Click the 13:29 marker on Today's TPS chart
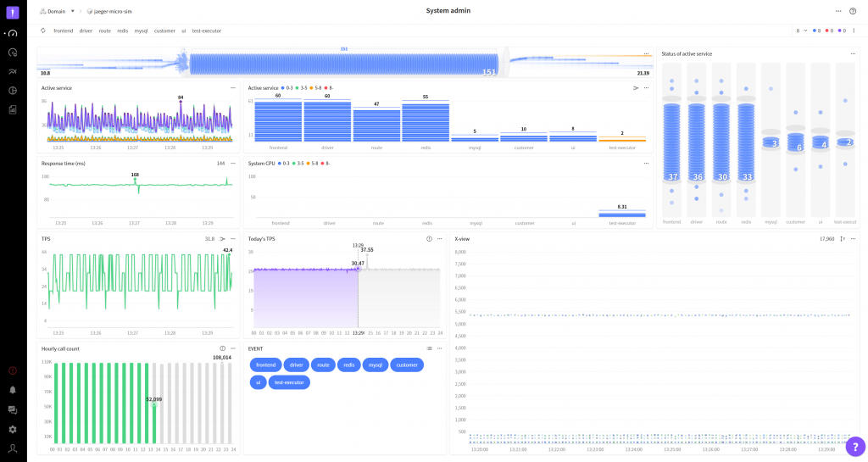868x462 pixels. coord(358,245)
